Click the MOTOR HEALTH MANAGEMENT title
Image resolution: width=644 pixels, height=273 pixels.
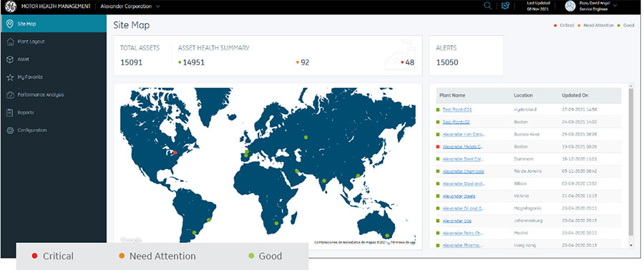(x=56, y=6)
